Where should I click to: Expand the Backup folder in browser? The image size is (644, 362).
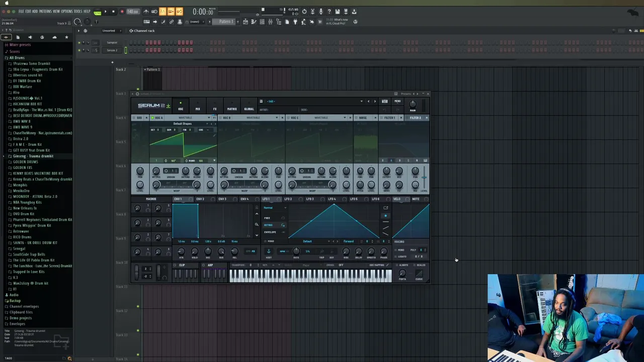pos(15,301)
